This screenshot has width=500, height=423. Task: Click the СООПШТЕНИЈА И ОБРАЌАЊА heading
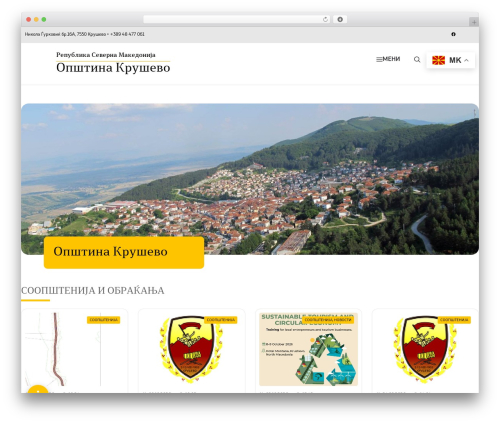(x=93, y=291)
